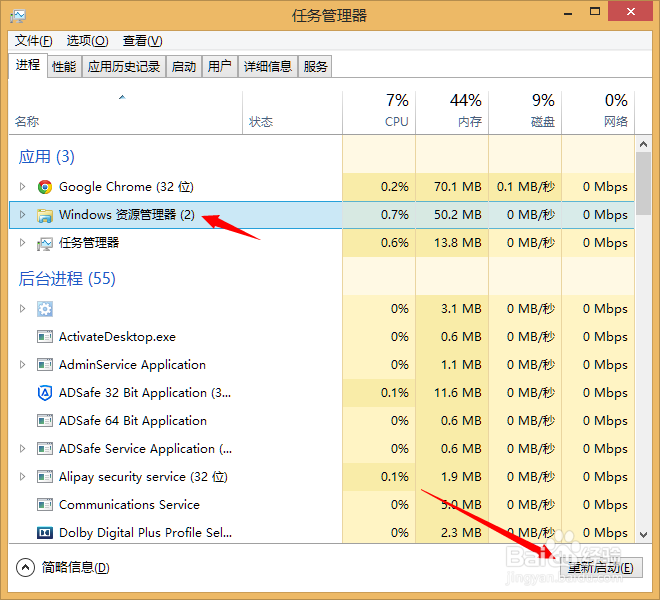The height and width of the screenshot is (600, 660).
Task: Click the 13.8 MB memory value
Action: pos(458,243)
